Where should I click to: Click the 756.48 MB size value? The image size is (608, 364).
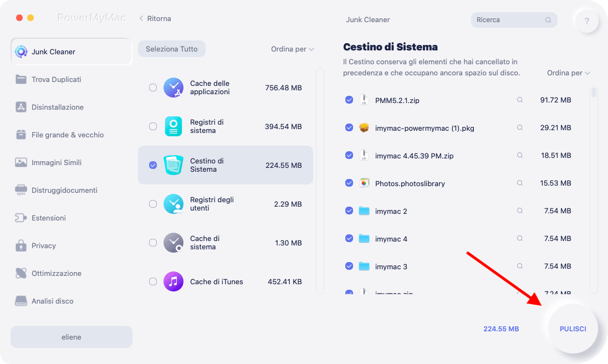[x=283, y=88]
